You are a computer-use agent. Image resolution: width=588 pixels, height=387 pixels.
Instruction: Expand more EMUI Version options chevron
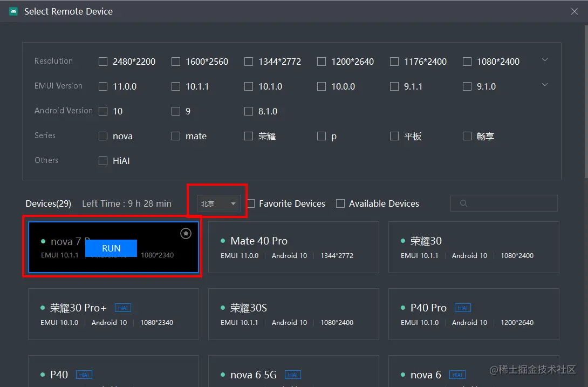point(545,84)
